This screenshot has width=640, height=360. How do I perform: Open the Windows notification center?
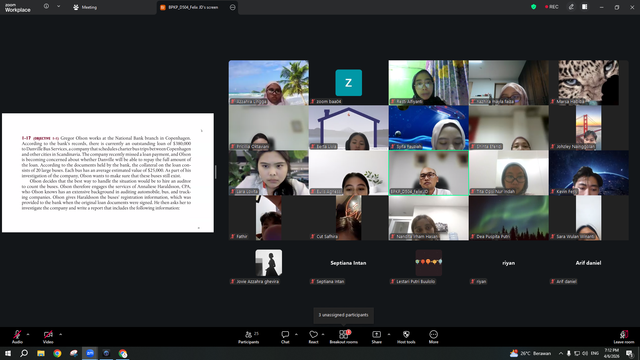630,353
